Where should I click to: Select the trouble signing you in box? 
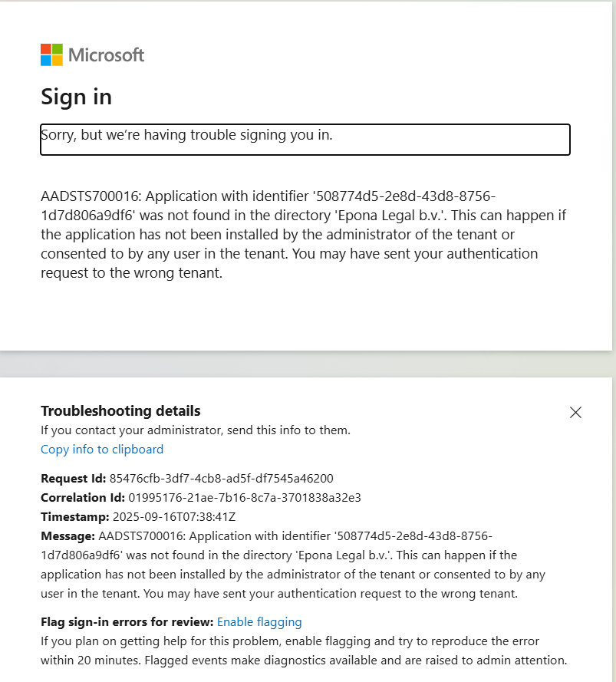pyautogui.click(x=305, y=140)
